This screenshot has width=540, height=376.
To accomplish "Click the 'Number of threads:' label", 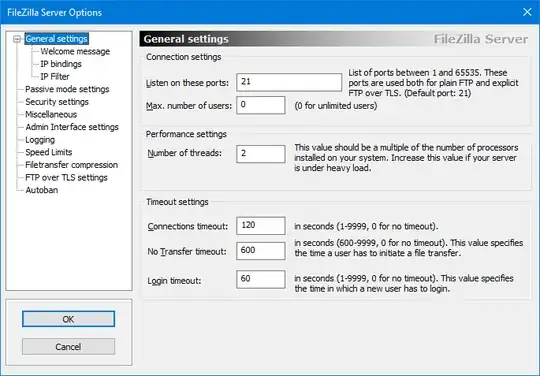I will tap(185, 153).
